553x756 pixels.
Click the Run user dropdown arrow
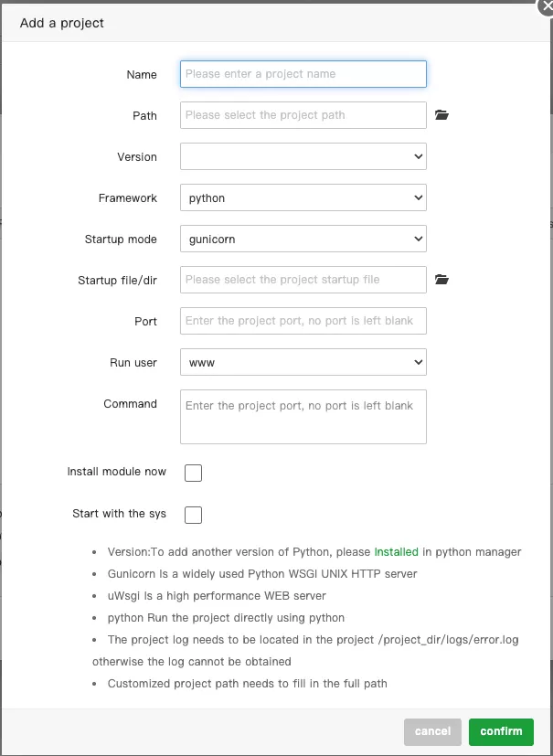coord(416,361)
